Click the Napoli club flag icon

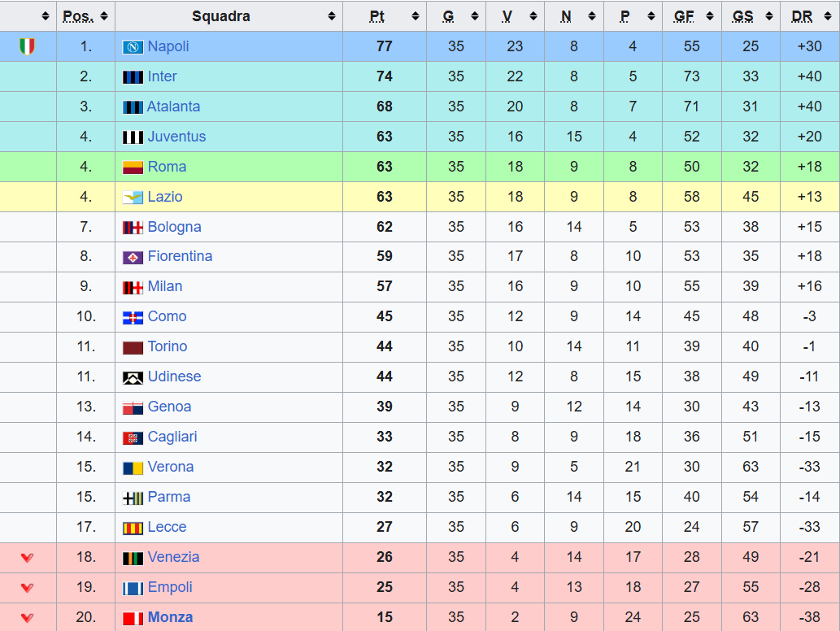pos(133,47)
